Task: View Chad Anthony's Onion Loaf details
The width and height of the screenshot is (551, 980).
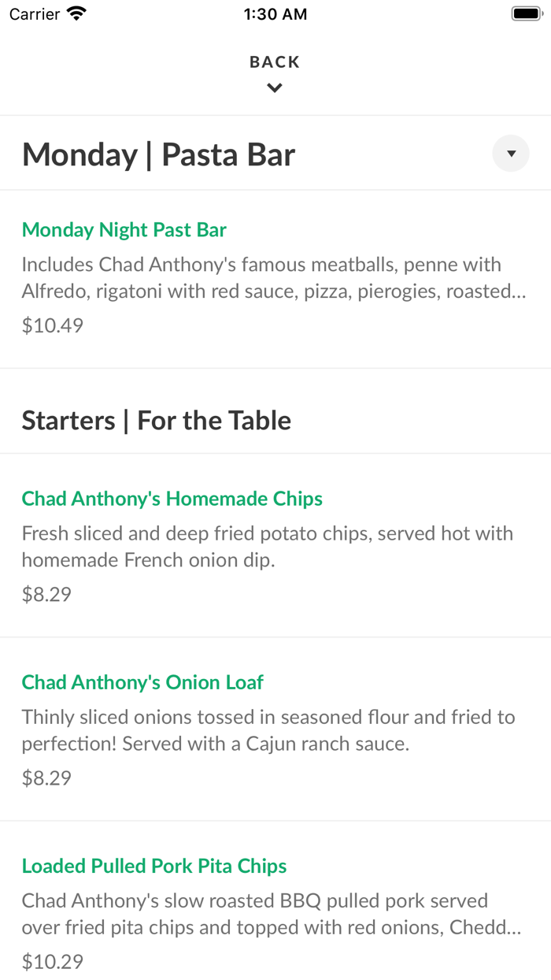Action: pyautogui.click(x=142, y=682)
